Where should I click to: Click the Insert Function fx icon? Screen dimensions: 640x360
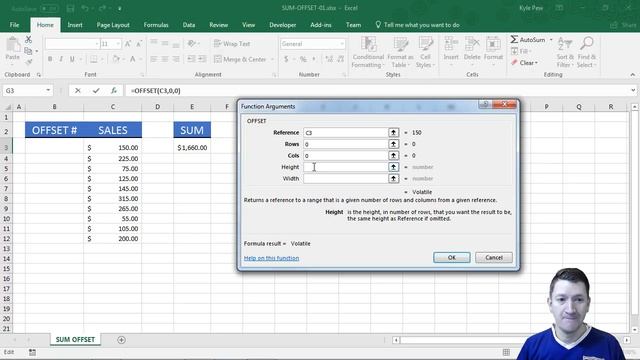113,91
